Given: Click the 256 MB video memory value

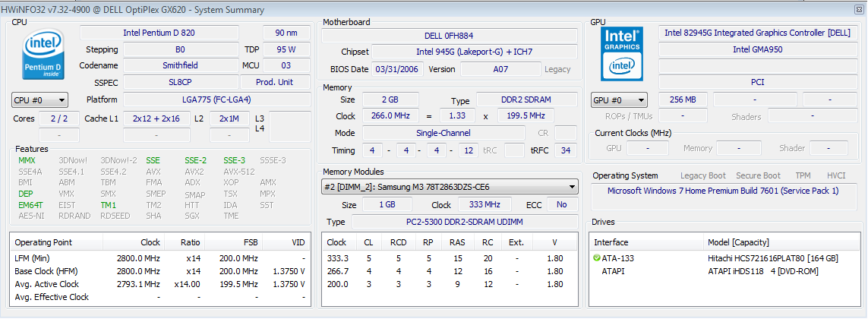Looking at the screenshot, I should pos(683,100).
